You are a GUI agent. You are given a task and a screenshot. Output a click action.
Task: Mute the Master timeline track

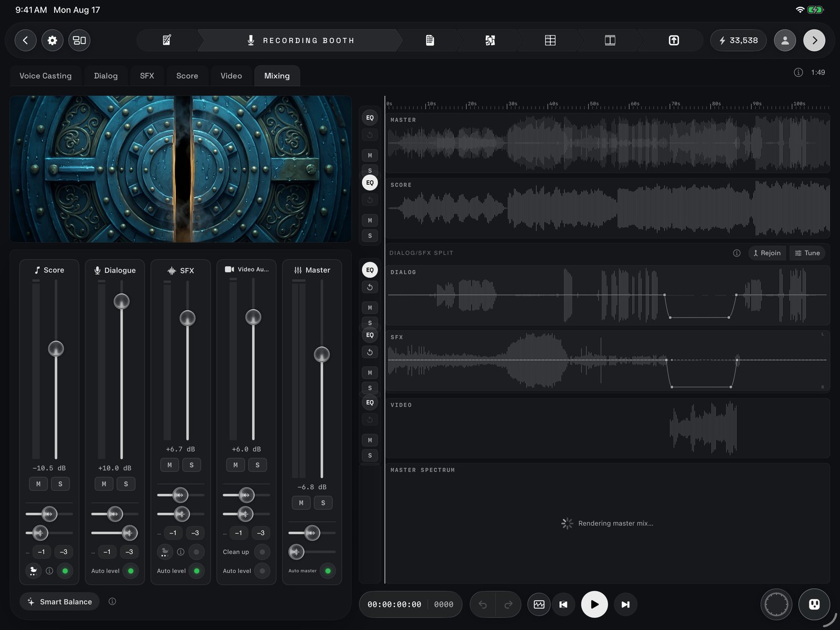370,155
